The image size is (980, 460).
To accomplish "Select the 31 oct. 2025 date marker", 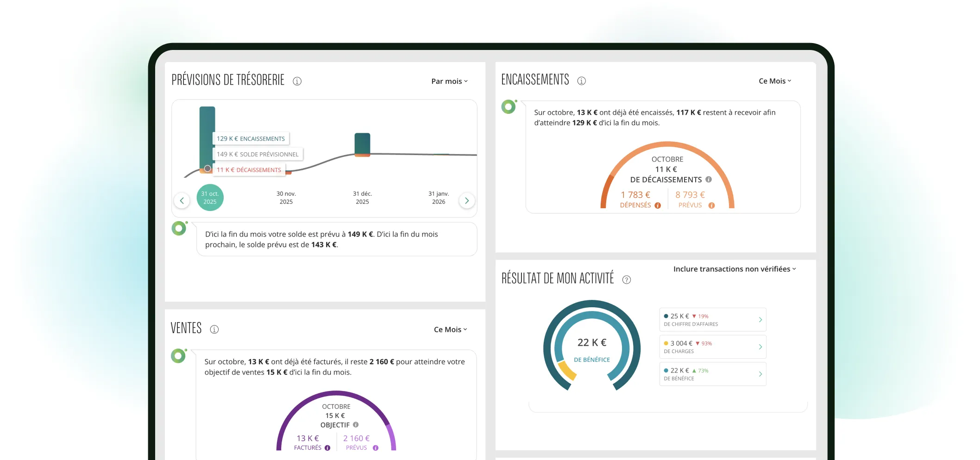I will point(210,198).
